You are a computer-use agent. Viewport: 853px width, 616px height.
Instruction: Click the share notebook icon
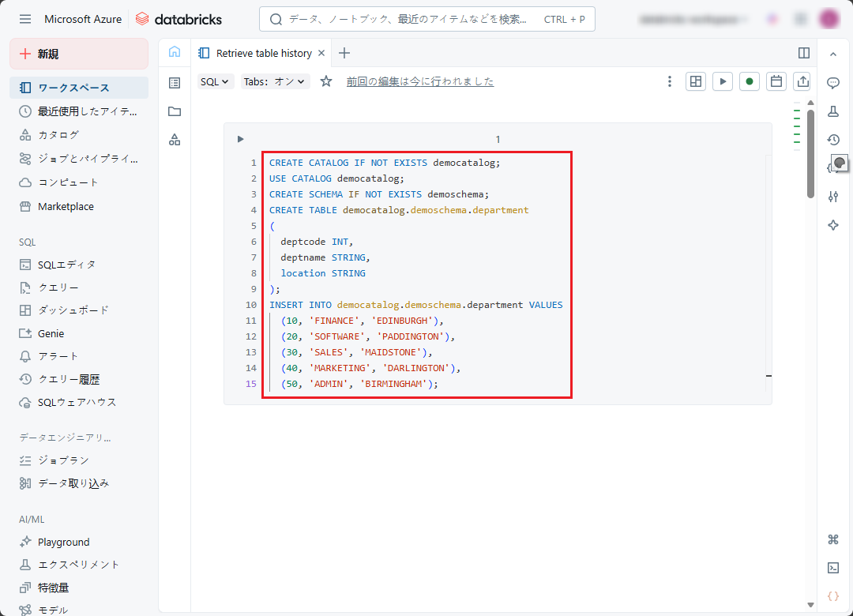(802, 81)
